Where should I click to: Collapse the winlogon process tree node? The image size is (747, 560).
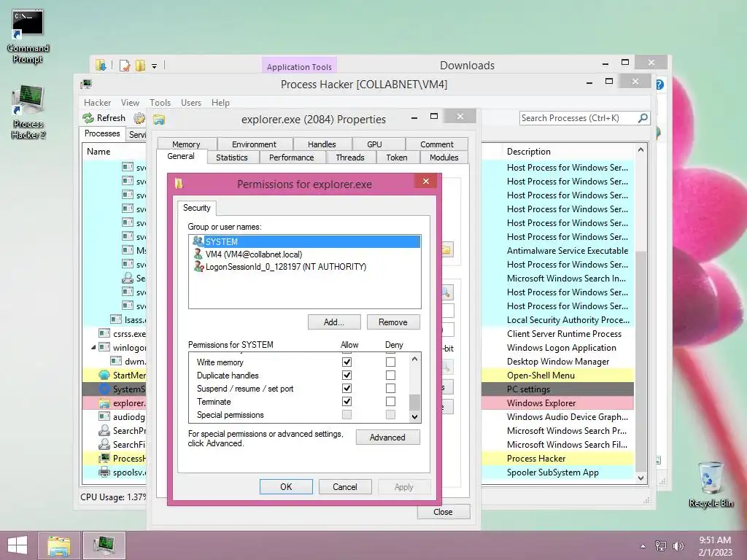[93, 348]
